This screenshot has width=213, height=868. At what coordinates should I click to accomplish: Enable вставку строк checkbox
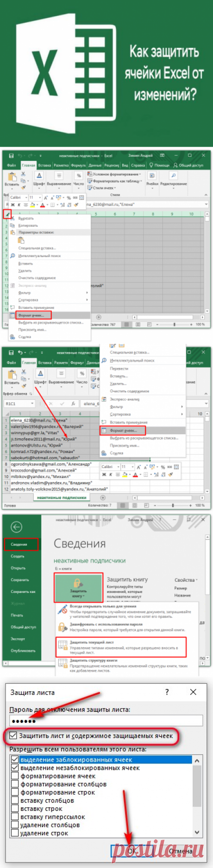tap(15, 809)
